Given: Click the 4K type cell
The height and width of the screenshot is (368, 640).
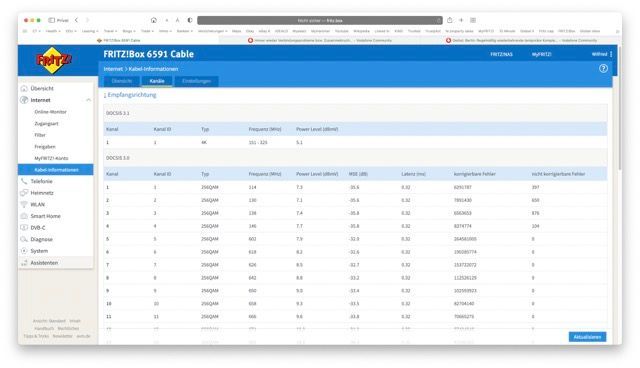Looking at the screenshot, I should click(x=204, y=142).
